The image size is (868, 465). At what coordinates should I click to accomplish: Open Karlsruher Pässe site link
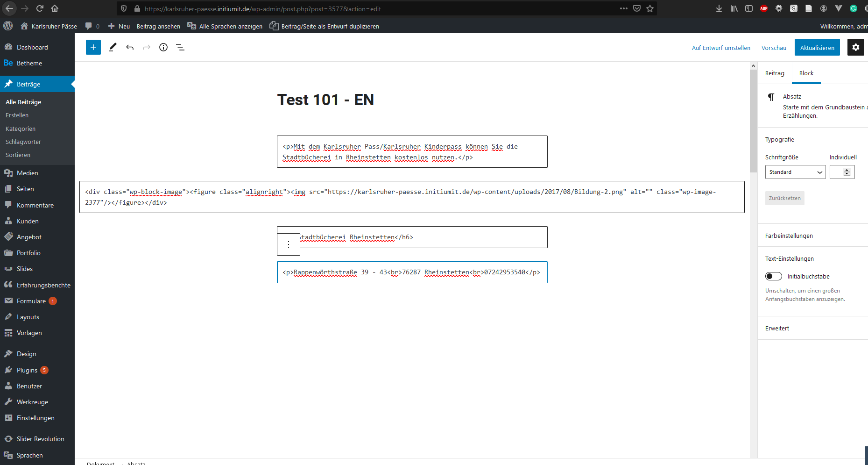point(49,26)
